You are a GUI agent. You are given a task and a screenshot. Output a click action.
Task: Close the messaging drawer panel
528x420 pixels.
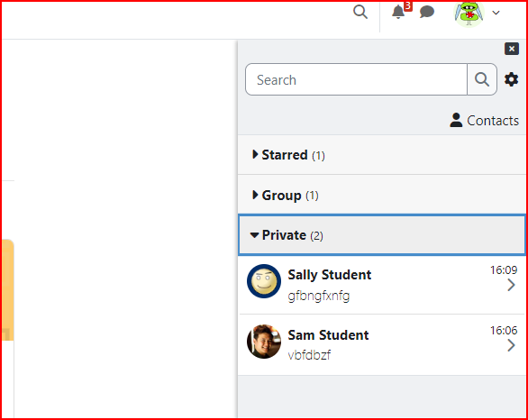pos(512,49)
